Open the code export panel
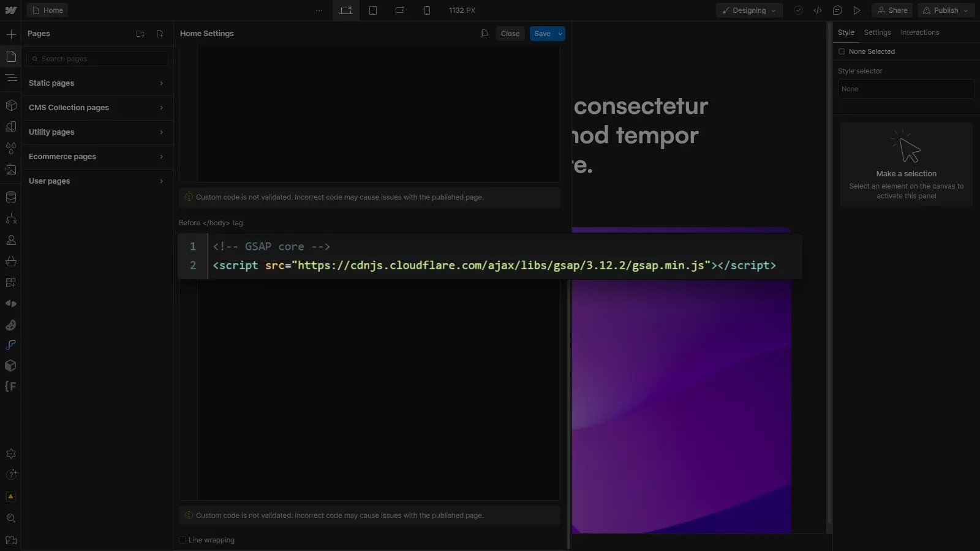980x551 pixels. (x=819, y=10)
